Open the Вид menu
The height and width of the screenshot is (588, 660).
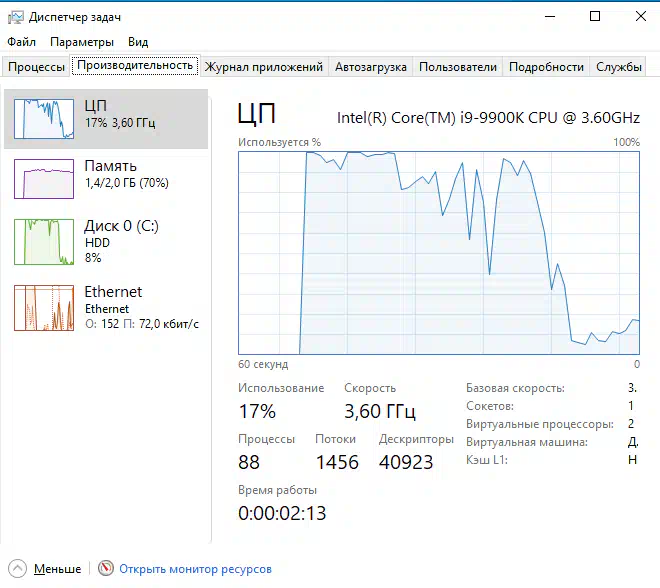[x=138, y=42]
